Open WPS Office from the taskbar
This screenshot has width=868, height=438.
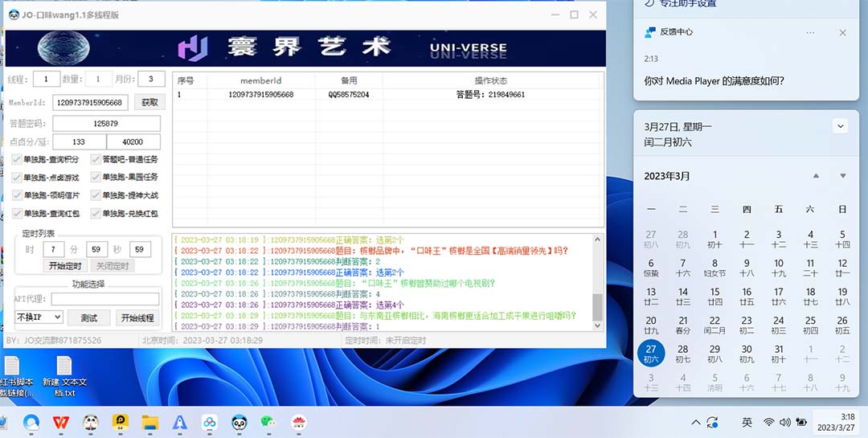click(x=61, y=422)
